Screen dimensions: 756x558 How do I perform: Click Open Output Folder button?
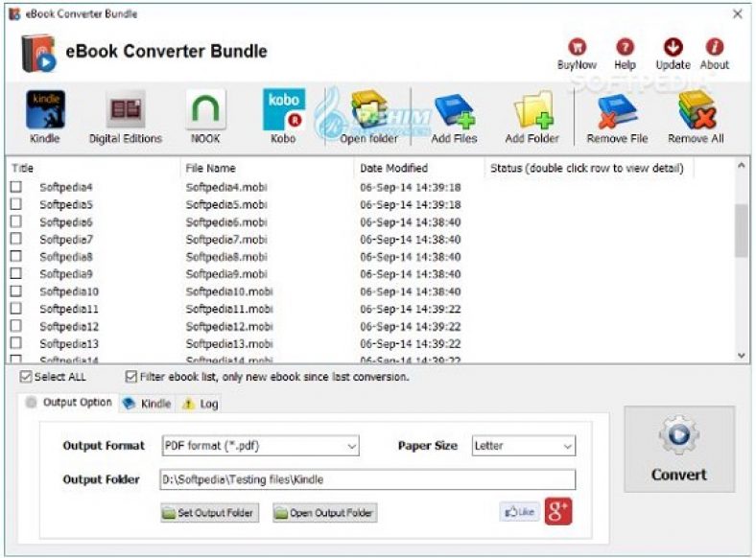(325, 513)
